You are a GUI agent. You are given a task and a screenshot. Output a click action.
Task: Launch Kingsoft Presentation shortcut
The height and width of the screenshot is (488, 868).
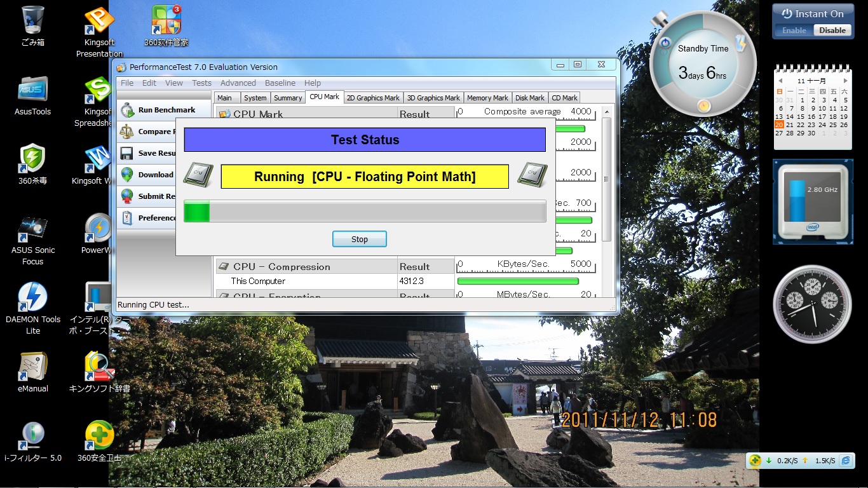tap(99, 30)
